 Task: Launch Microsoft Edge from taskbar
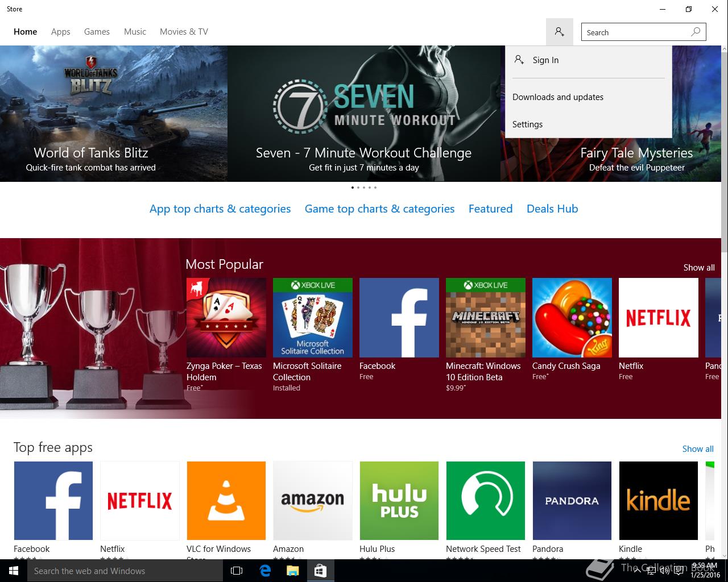[265, 571]
